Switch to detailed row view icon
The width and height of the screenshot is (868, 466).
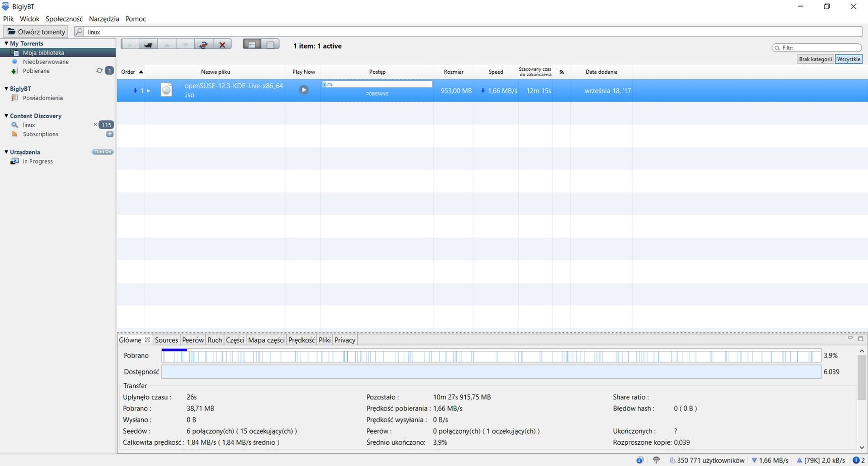pyautogui.click(x=252, y=44)
